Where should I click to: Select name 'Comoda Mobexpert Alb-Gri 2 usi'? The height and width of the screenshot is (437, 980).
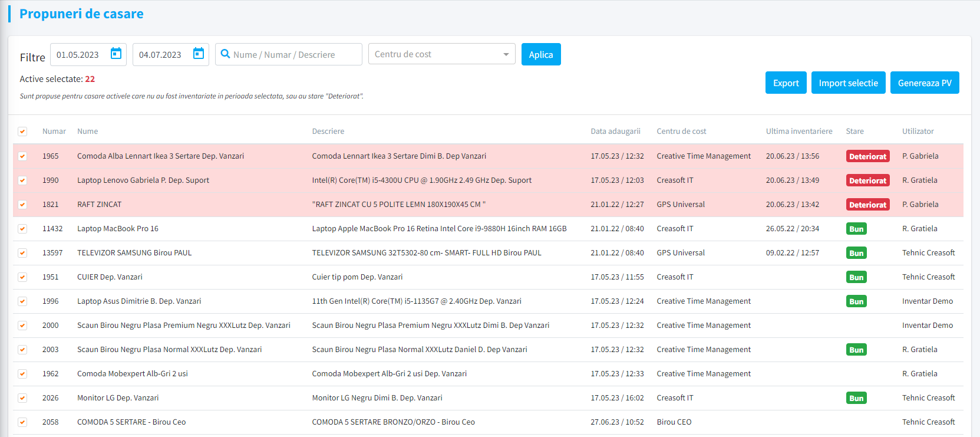tap(133, 374)
